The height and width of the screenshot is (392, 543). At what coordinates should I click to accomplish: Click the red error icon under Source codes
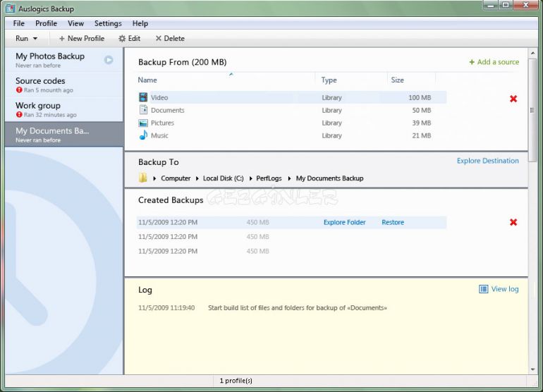click(x=19, y=90)
